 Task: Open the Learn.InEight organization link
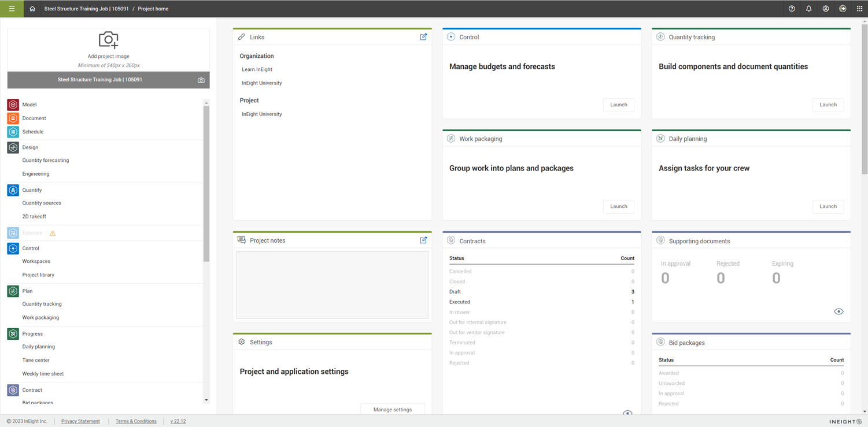(257, 69)
